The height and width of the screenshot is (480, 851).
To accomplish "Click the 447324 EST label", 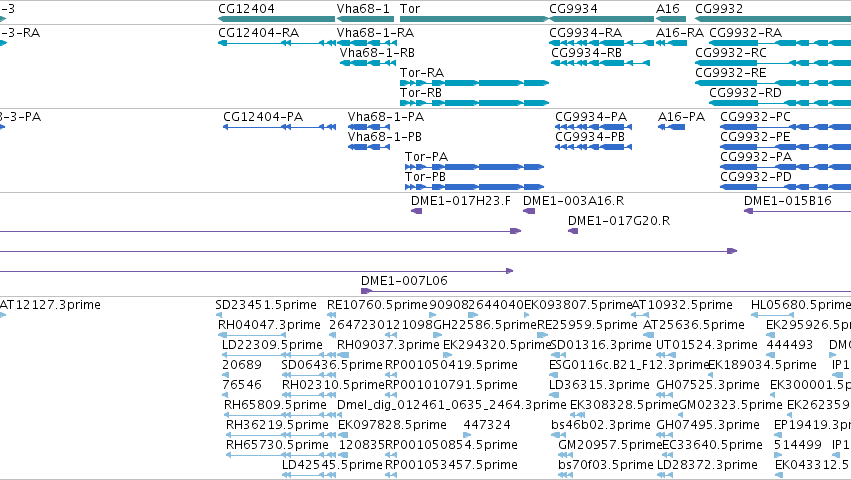I will click(487, 425).
